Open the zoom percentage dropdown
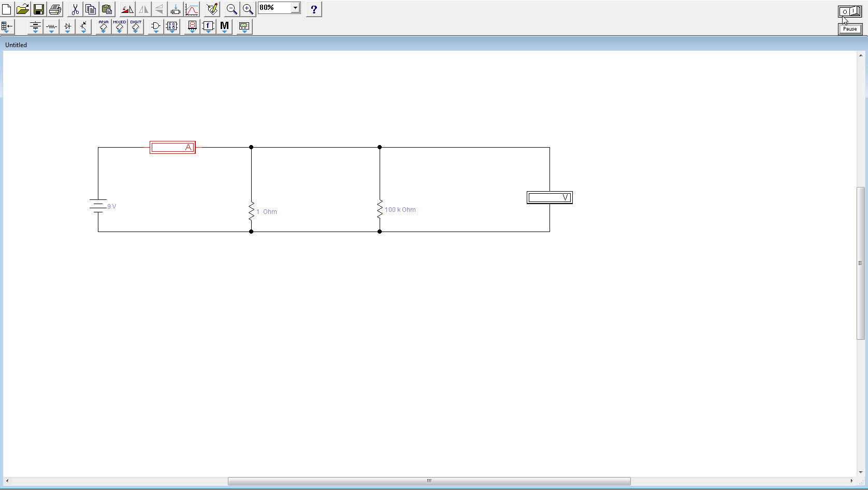This screenshot has width=868, height=490. [295, 8]
